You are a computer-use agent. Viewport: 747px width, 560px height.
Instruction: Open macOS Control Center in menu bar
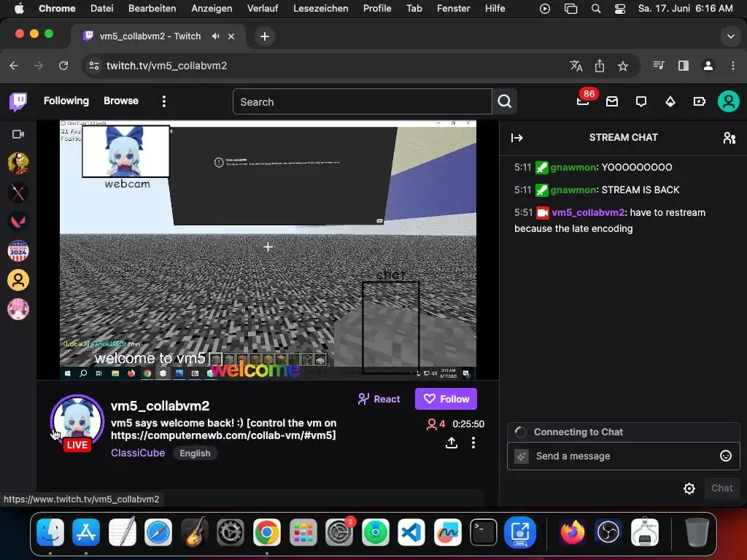(620, 9)
